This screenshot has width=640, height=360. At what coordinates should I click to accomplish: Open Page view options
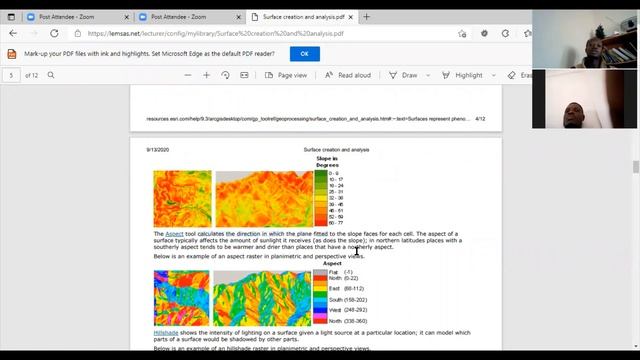point(286,75)
